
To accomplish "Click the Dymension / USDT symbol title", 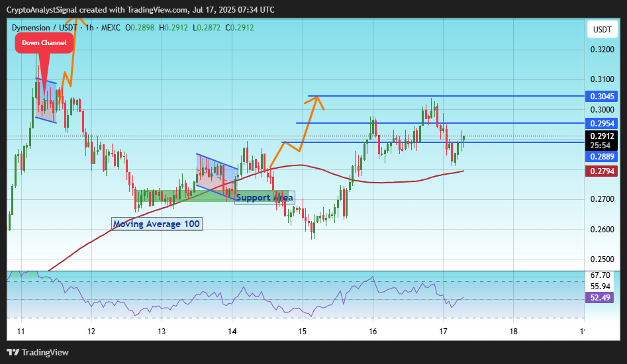I will pyautogui.click(x=44, y=28).
